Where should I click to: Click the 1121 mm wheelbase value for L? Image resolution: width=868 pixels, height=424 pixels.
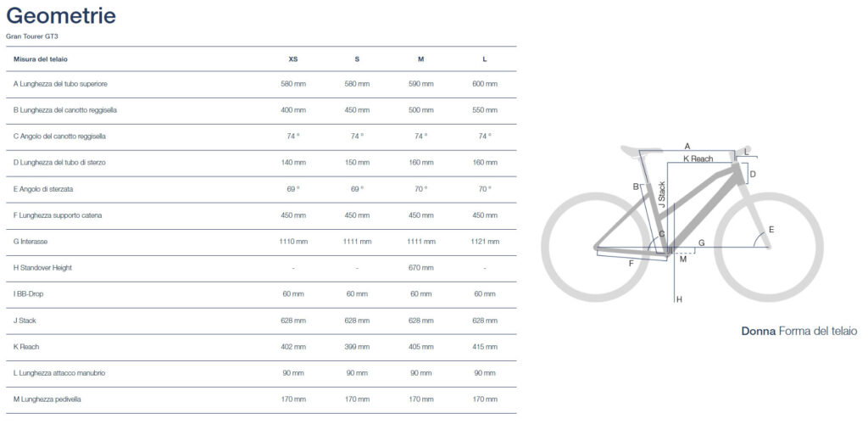(484, 242)
